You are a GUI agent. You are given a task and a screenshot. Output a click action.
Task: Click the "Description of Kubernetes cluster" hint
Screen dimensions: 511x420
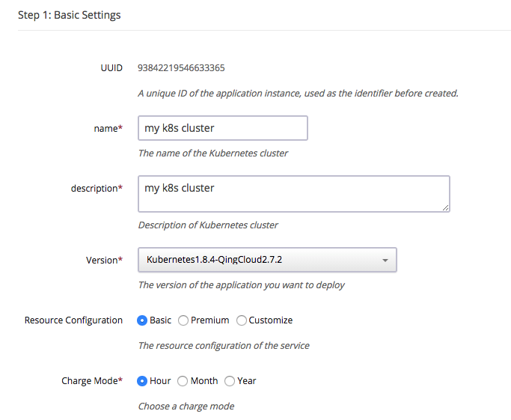209,225
